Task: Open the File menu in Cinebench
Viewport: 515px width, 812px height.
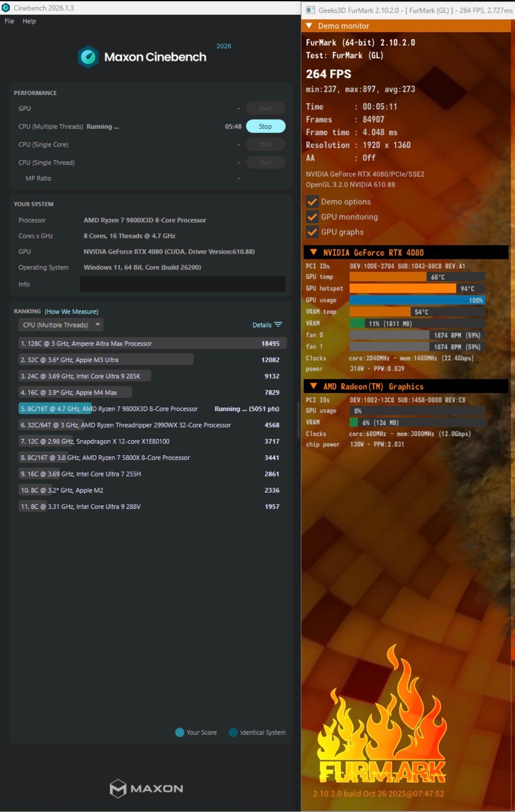Action: coord(9,21)
